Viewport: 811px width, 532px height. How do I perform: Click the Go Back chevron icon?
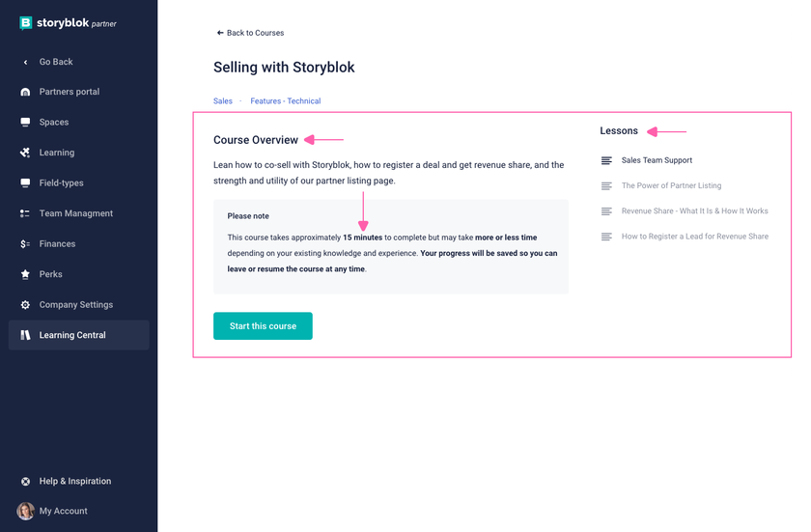[25, 62]
